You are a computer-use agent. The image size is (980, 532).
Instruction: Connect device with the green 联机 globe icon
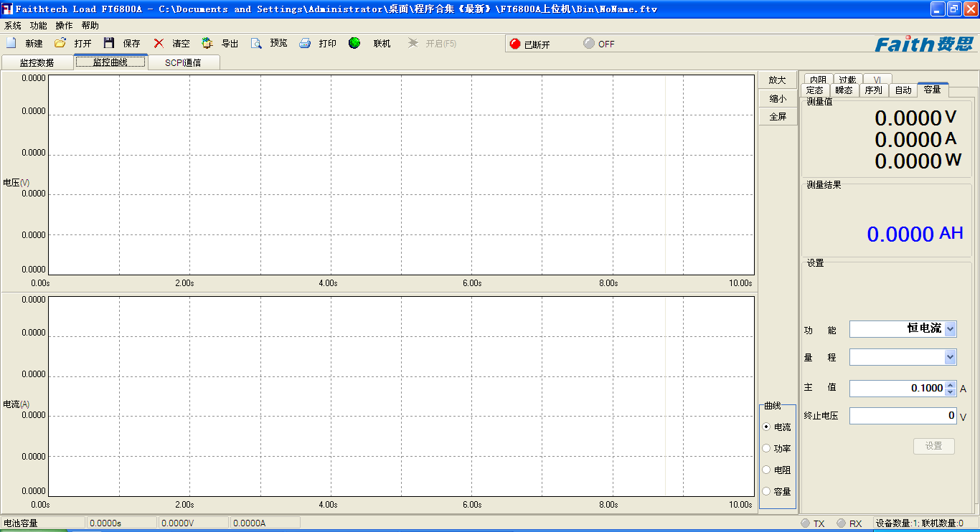[354, 43]
